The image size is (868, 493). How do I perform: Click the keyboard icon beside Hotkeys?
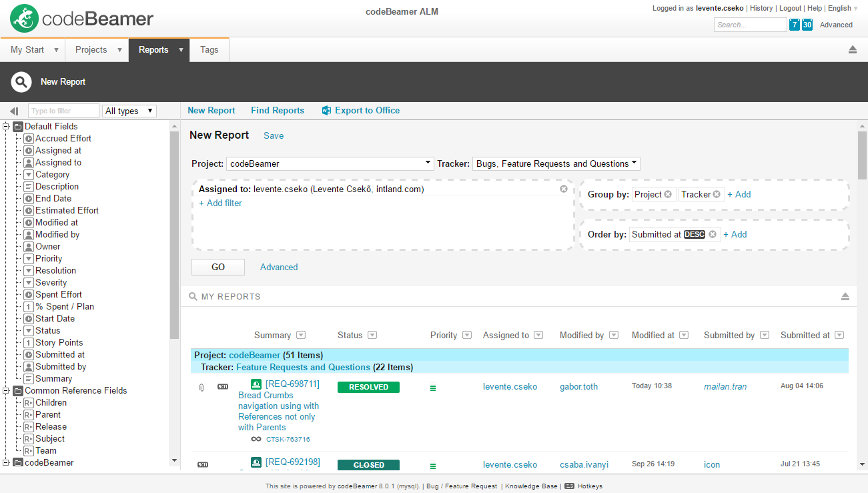569,486
